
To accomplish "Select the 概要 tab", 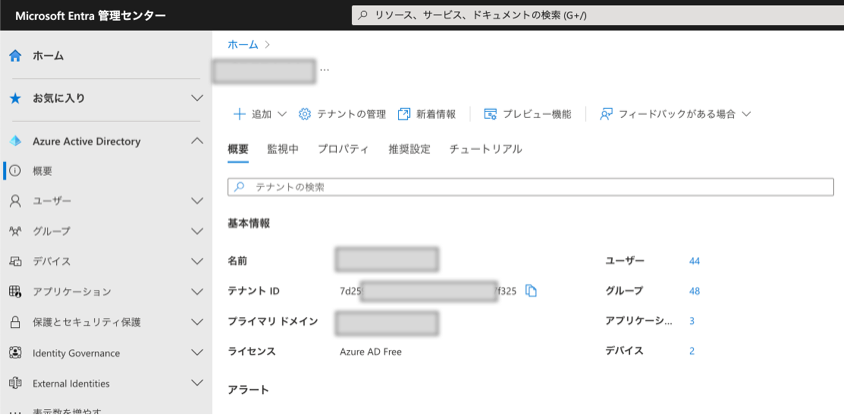I will pos(238,150).
